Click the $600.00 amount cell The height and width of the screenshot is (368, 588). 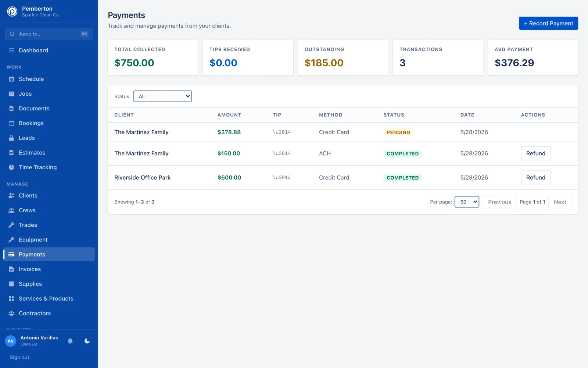(x=229, y=178)
